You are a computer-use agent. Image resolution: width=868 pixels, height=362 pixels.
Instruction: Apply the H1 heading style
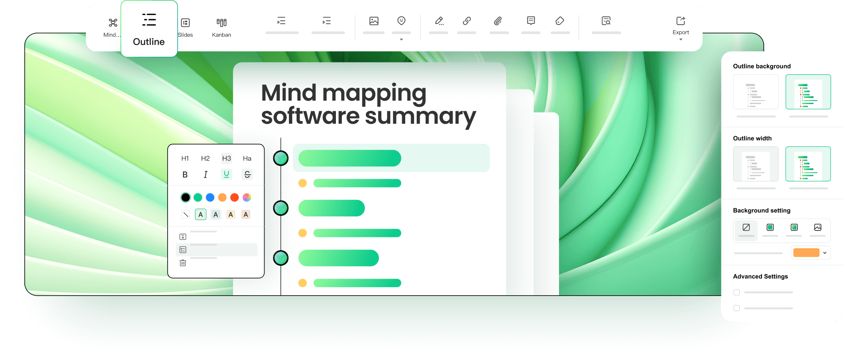pyautogui.click(x=185, y=158)
